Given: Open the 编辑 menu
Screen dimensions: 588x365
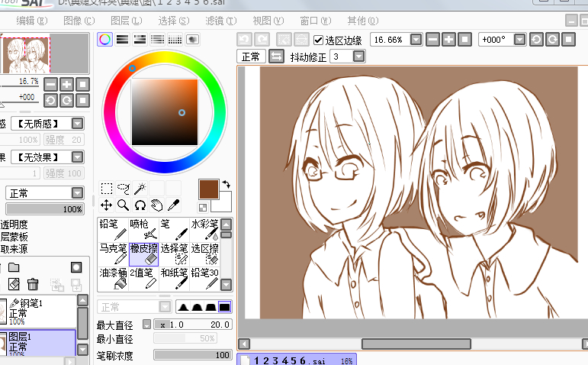Looking at the screenshot, I should point(31,21).
